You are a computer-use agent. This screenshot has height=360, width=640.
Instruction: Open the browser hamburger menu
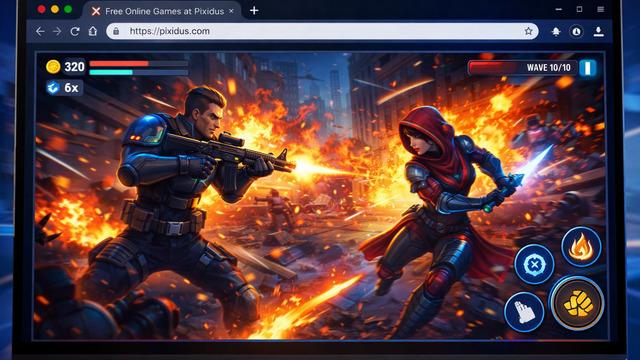coord(600,9)
